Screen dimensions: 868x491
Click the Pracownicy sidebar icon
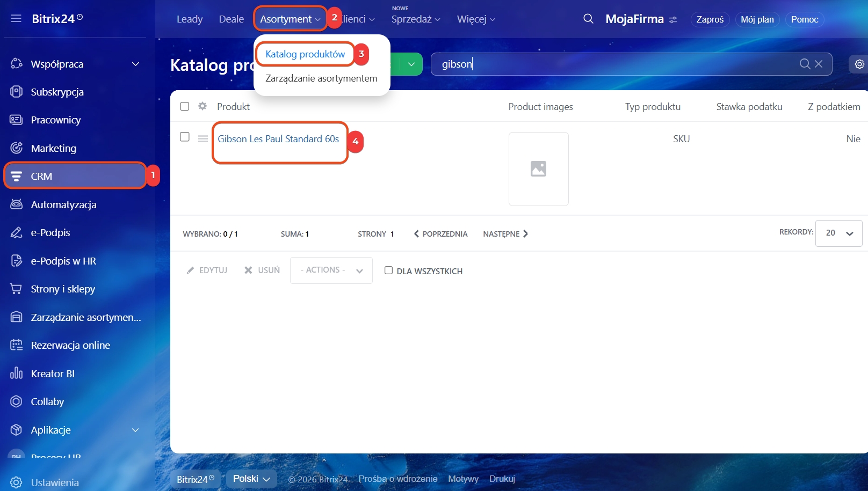point(17,120)
